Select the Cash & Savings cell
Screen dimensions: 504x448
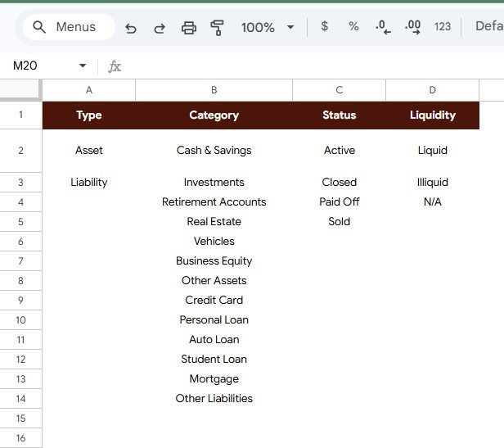pos(214,151)
